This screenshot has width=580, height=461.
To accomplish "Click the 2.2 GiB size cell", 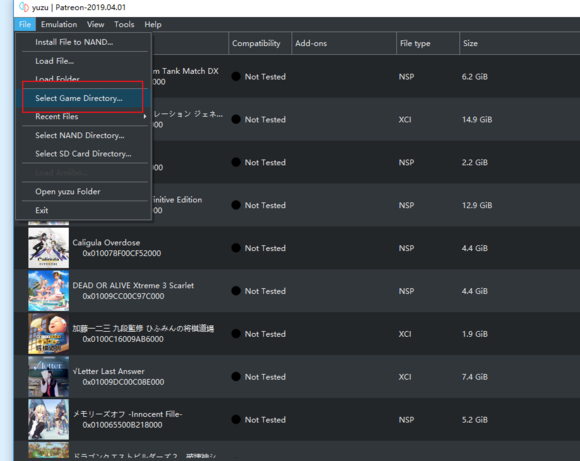I will tap(475, 162).
